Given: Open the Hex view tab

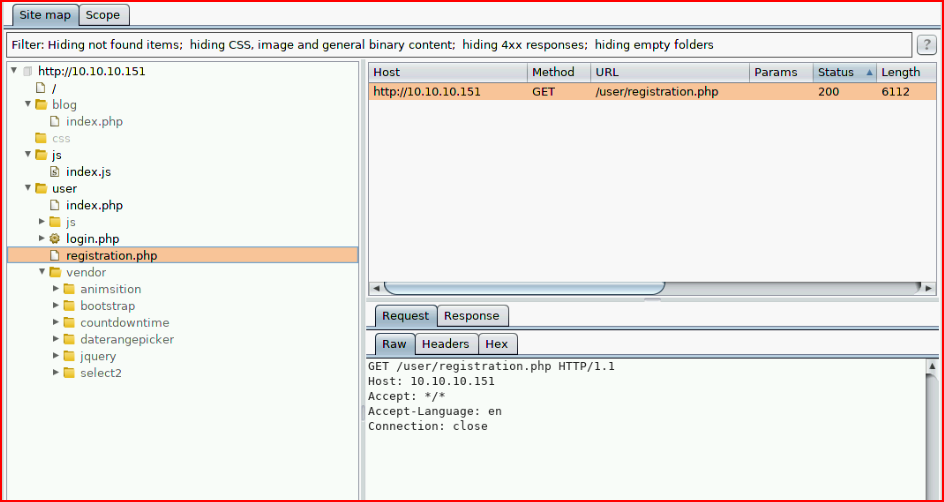Looking at the screenshot, I should pyautogui.click(x=497, y=344).
